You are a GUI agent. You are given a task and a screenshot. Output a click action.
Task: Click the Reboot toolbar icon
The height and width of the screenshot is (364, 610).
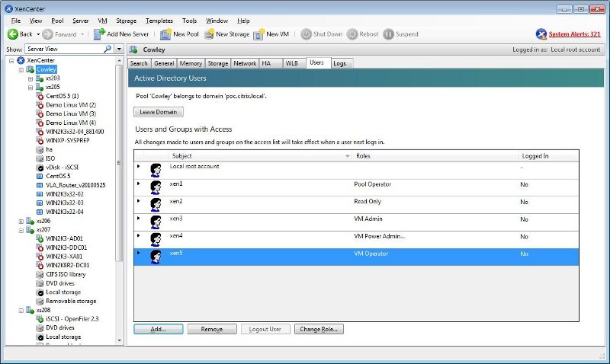[352, 34]
